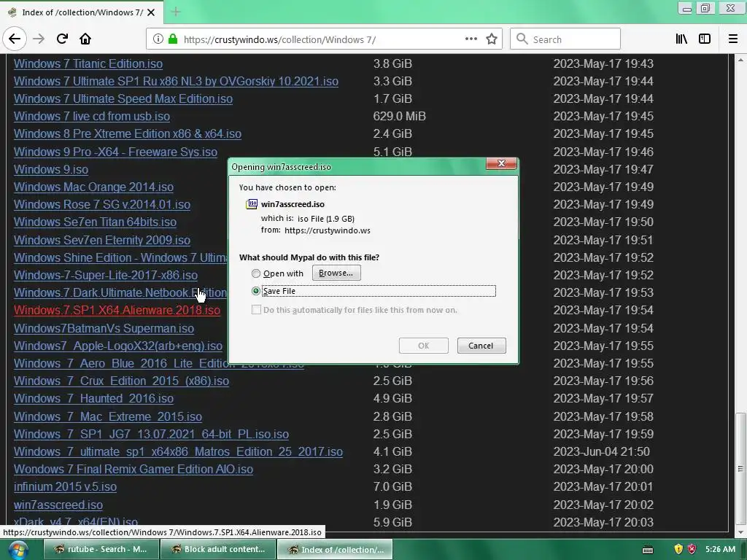The image size is (747, 560).
Task: Click the yellow security shield tray icon
Action: (678, 550)
